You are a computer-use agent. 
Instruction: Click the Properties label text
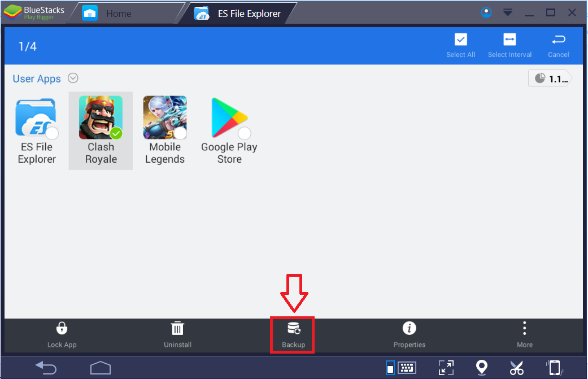[x=409, y=345]
